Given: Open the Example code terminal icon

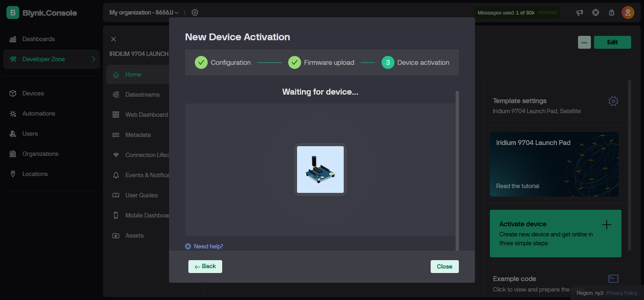Looking at the screenshot, I should click(613, 279).
